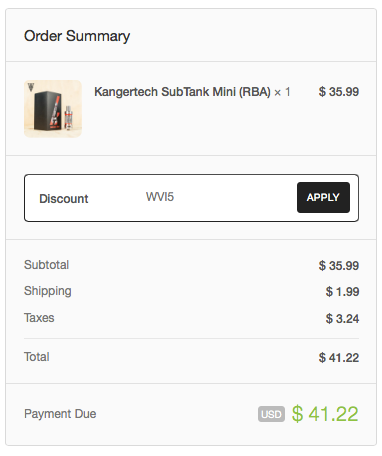This screenshot has height=456, width=382.
Task: Click the Subtotal amount $ 35.99
Action: [x=339, y=266]
